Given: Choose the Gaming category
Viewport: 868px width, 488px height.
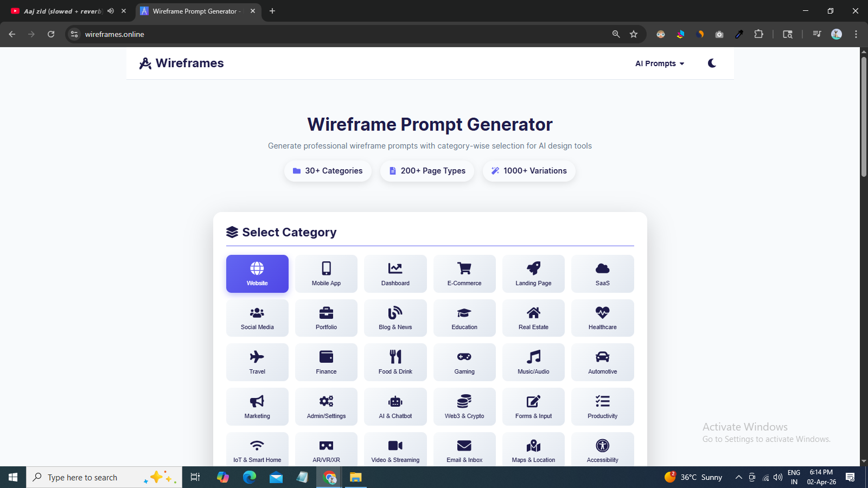Looking at the screenshot, I should click(464, 362).
